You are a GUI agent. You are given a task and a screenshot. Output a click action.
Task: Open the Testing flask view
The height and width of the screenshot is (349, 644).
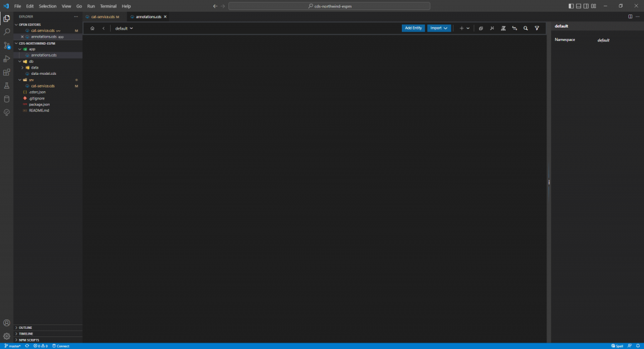[6, 86]
